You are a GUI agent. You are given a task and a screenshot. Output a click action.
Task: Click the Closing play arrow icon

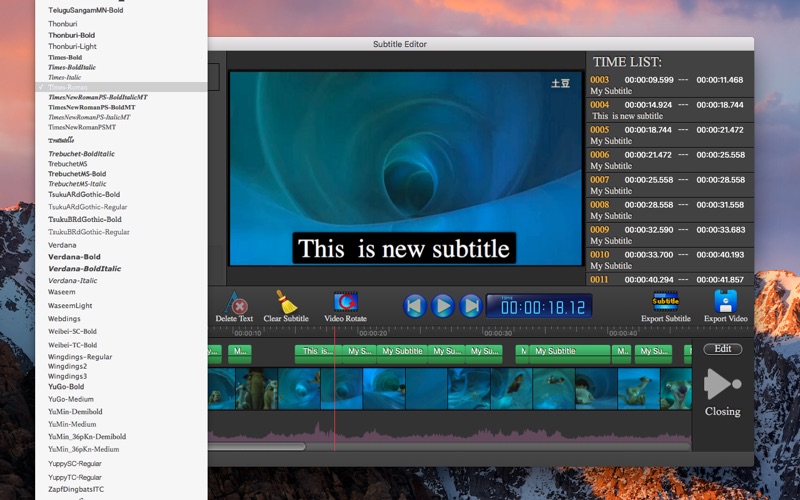pyautogui.click(x=722, y=384)
